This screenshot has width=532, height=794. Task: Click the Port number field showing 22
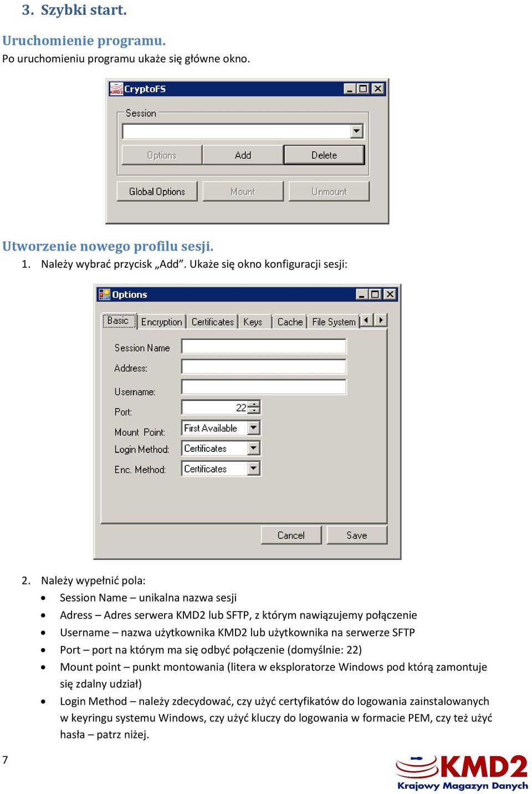coord(215,408)
